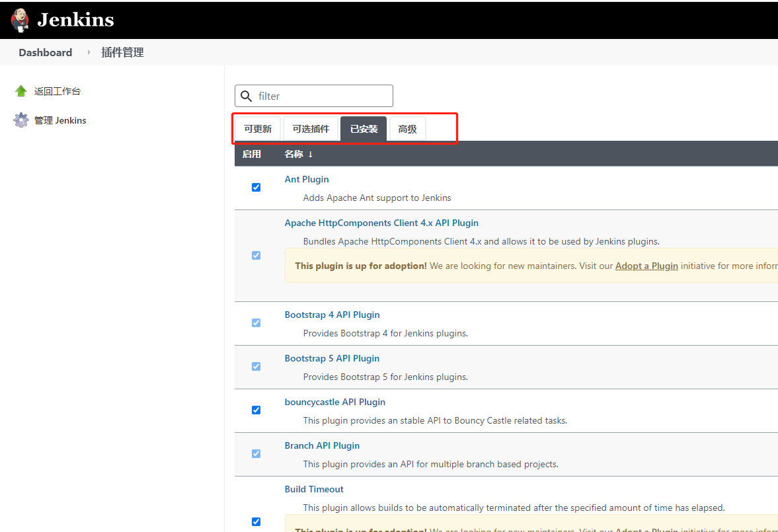778x532 pixels.
Task: Open the Bootstrap 5 API Plugin link
Action: coord(332,358)
